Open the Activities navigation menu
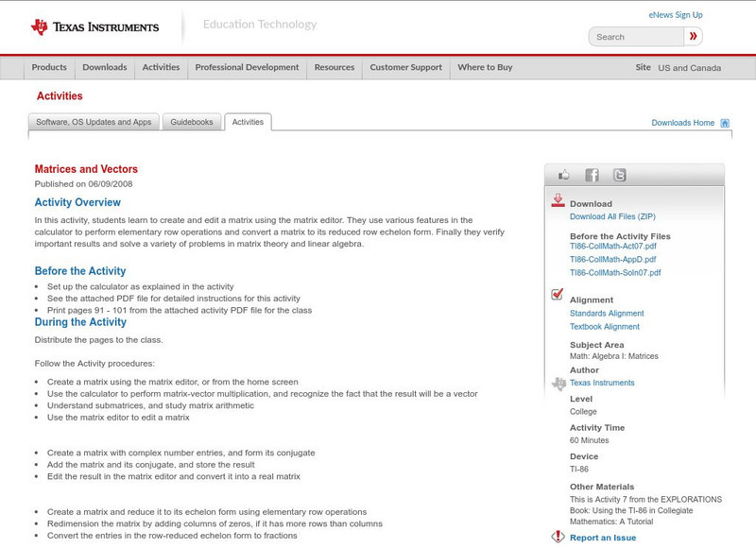 point(161,67)
